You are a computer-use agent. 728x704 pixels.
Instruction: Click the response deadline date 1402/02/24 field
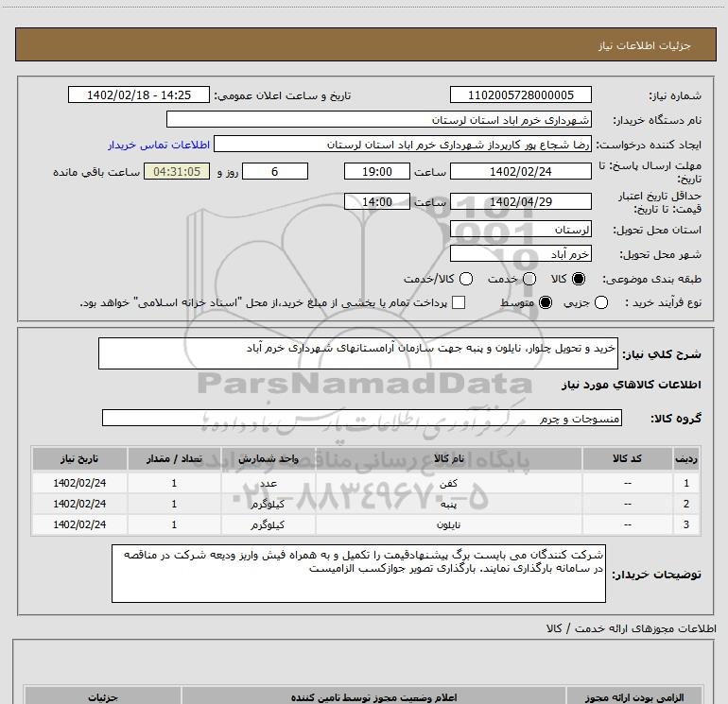520,171
